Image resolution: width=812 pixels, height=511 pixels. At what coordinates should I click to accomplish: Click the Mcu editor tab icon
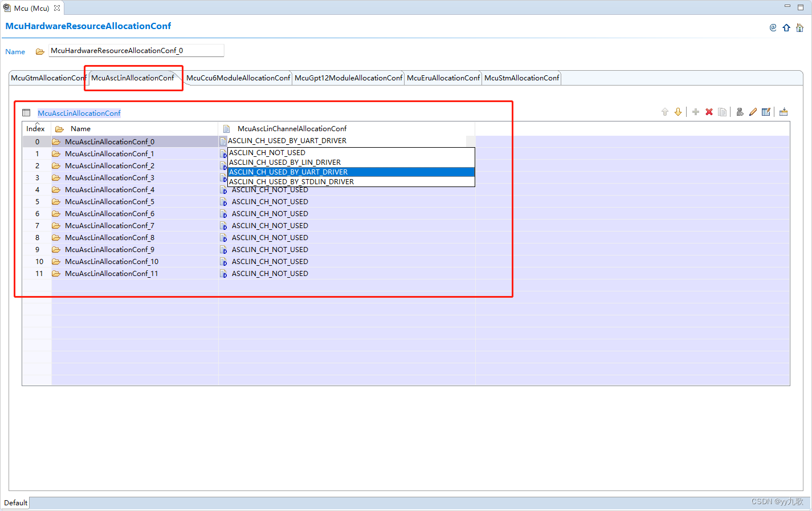click(7, 8)
